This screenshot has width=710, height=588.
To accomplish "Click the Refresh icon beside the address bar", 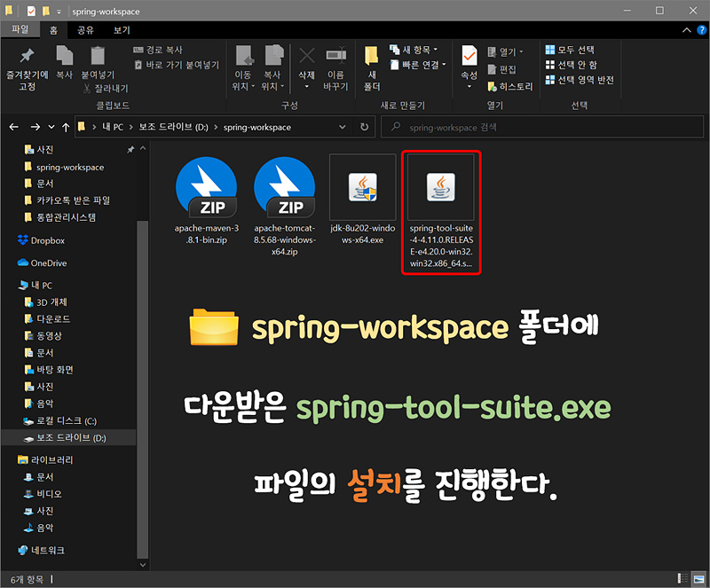I will 364,127.
